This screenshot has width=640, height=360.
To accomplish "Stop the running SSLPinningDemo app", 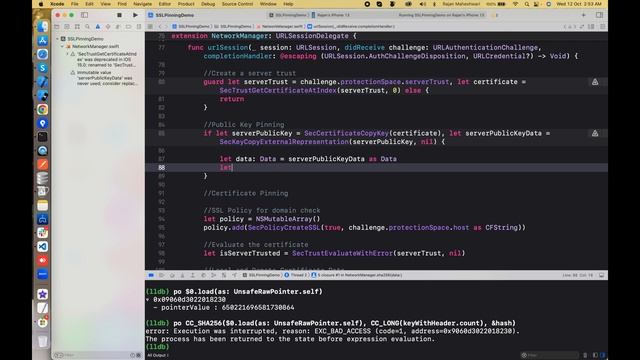I will click(x=119, y=15).
